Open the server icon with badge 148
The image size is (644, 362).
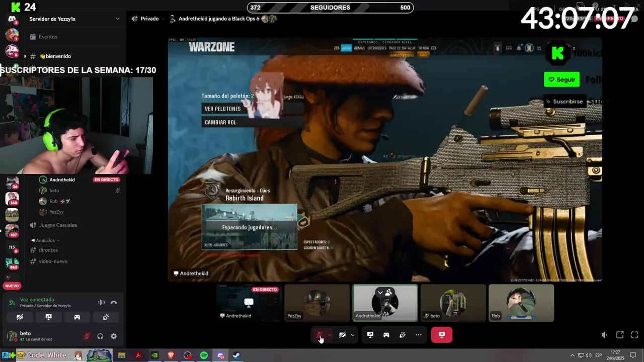12,199
